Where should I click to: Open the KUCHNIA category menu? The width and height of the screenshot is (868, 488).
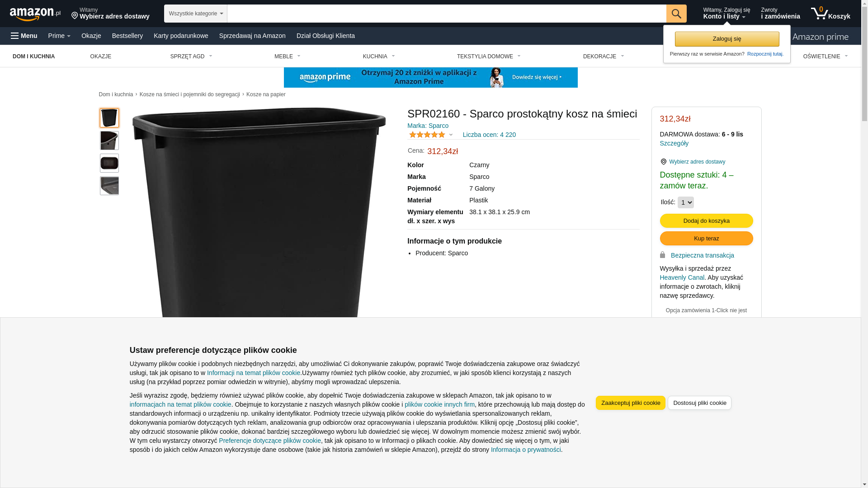379,56
